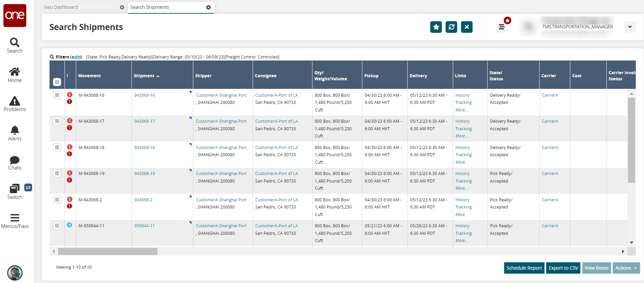Click red count badge for M-943068-19
Image resolution: width=644 pixels, height=283 pixels.
(70, 180)
